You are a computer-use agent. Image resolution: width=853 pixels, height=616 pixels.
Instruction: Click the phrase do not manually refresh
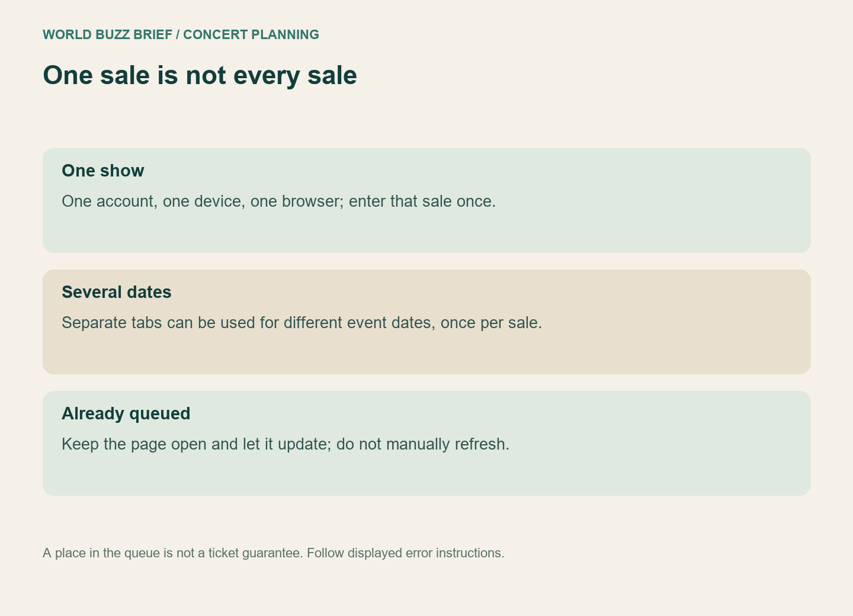(423, 444)
